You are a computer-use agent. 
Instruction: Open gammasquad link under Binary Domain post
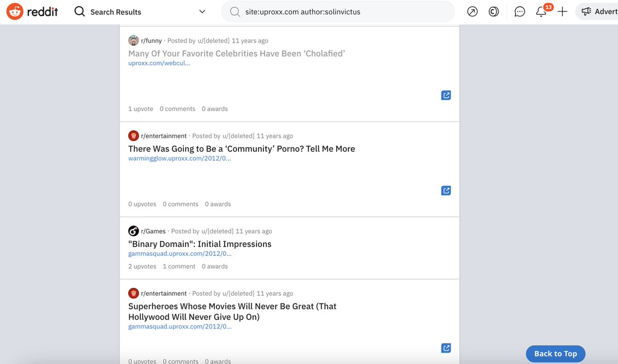pyautogui.click(x=180, y=254)
